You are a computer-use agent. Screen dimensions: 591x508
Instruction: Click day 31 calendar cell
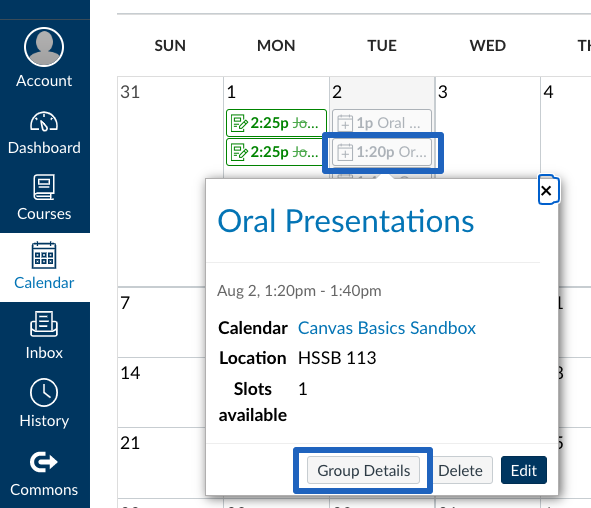click(x=170, y=182)
